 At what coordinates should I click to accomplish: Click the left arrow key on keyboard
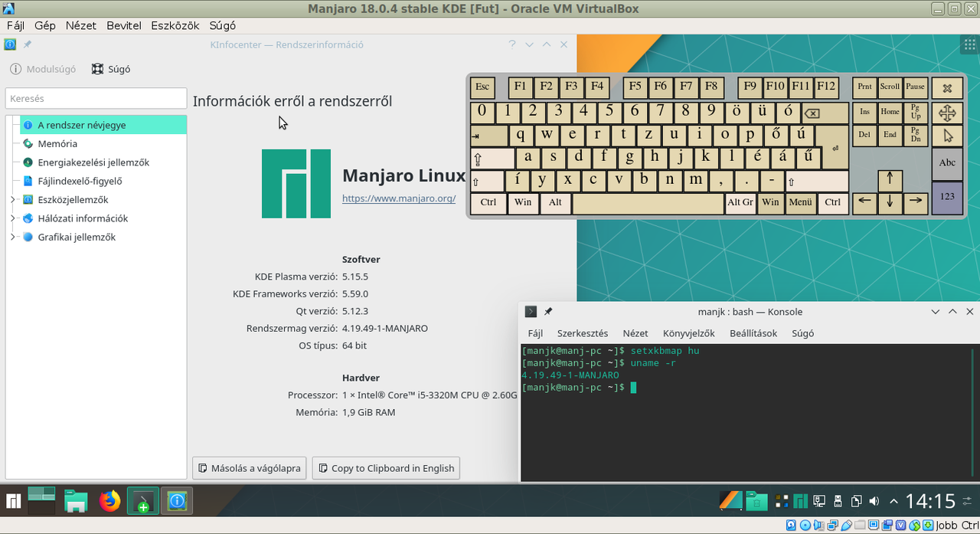pyautogui.click(x=864, y=202)
